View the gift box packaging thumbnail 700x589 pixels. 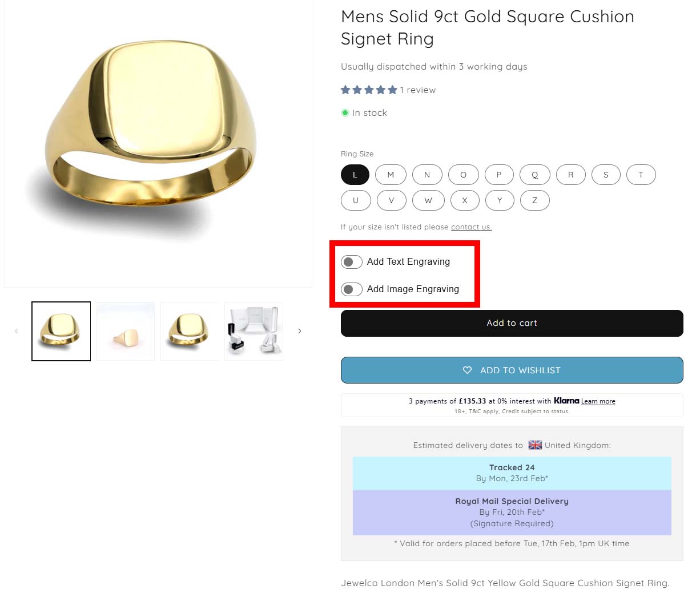click(254, 331)
